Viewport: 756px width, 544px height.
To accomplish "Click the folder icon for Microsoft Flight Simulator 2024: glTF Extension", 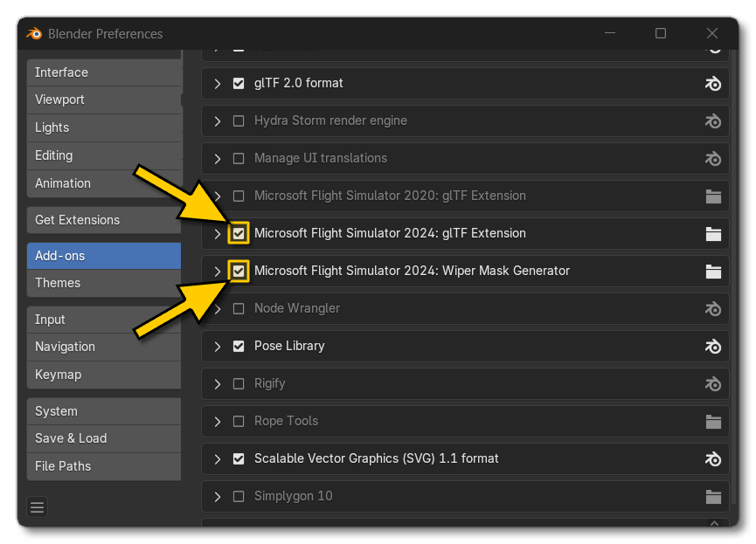I will click(713, 233).
